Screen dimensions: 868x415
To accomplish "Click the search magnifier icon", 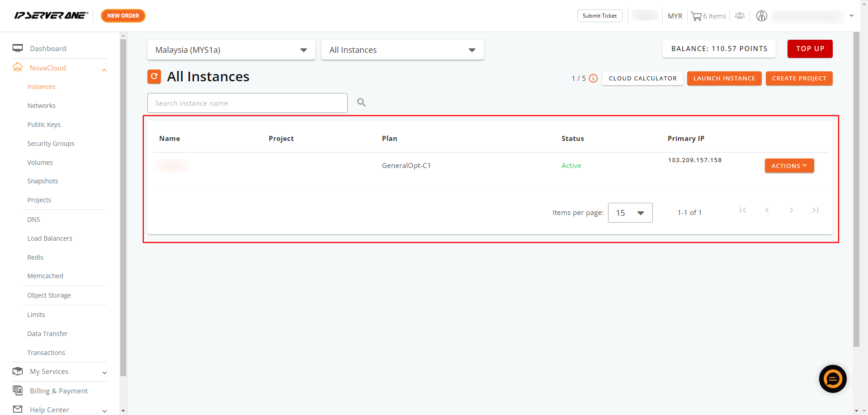I will point(361,103).
